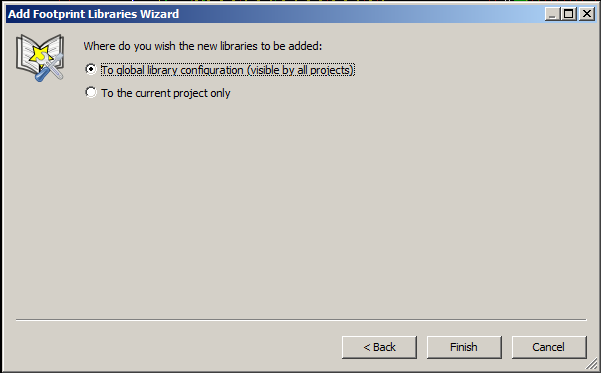Viewport: 601px width, 373px height.
Task: Maximize the wizard dialog window
Action: (569, 14)
